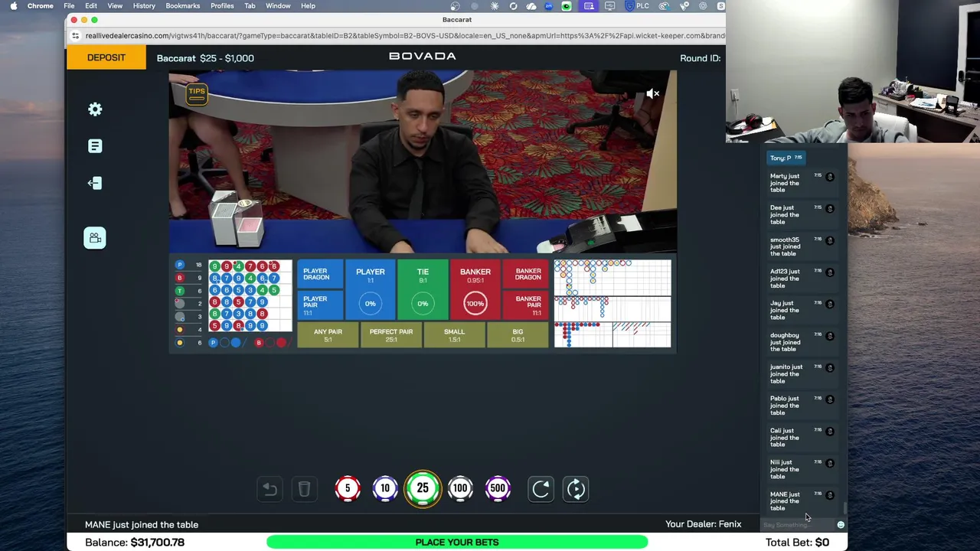This screenshot has height=551, width=980.
Task: Open the Chrome Window menu
Action: point(278,5)
